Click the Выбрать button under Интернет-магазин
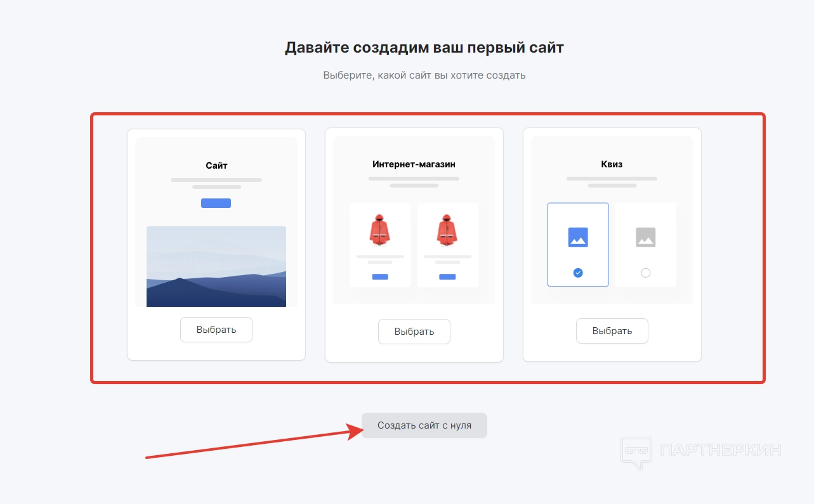Screen dimensions: 814x504 [x=414, y=332]
